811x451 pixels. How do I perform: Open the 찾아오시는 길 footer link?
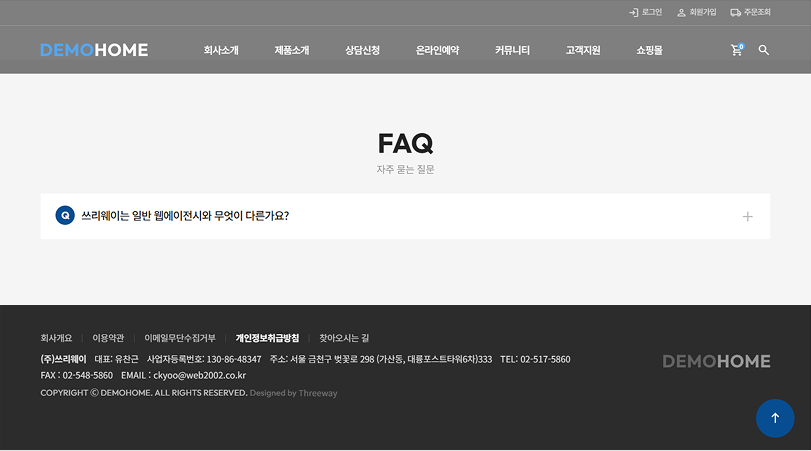344,338
